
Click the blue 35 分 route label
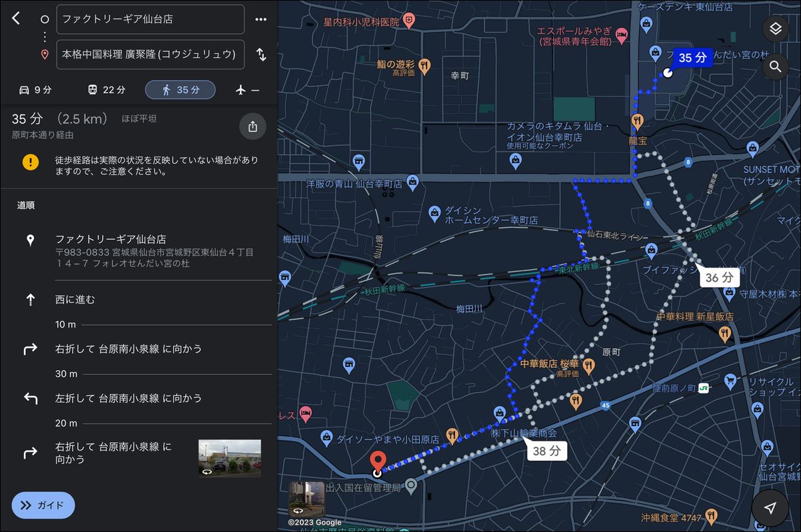pyautogui.click(x=692, y=58)
